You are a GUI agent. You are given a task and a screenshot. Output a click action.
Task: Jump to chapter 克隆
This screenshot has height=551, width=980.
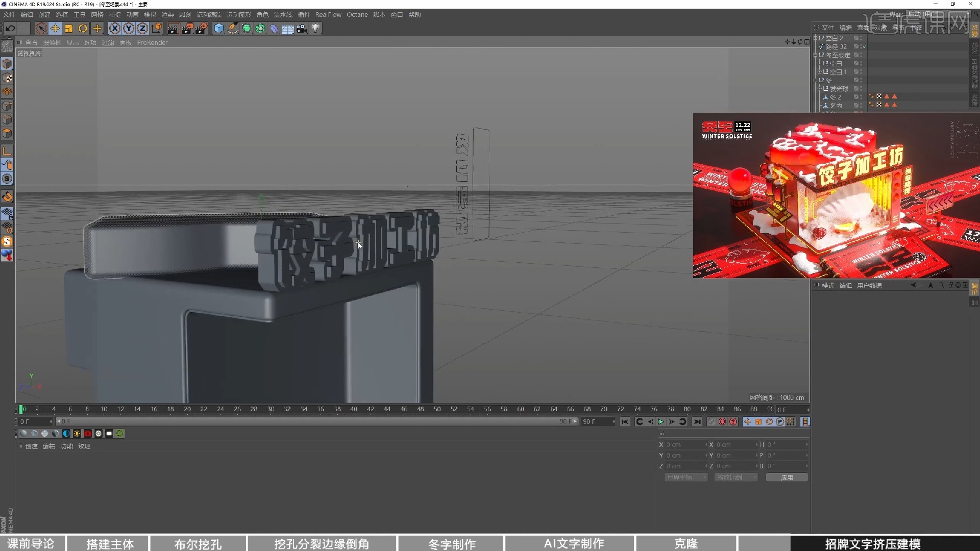(x=686, y=544)
